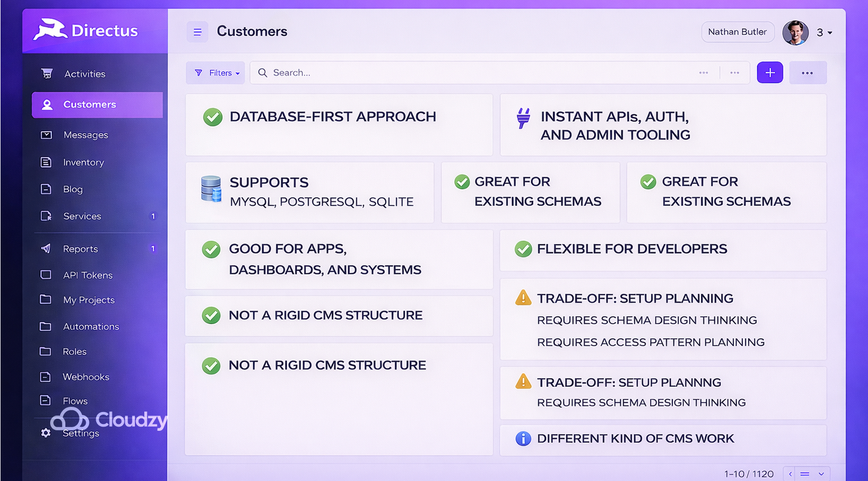Open the Filters dropdown
This screenshot has height=481, width=868.
(x=215, y=73)
